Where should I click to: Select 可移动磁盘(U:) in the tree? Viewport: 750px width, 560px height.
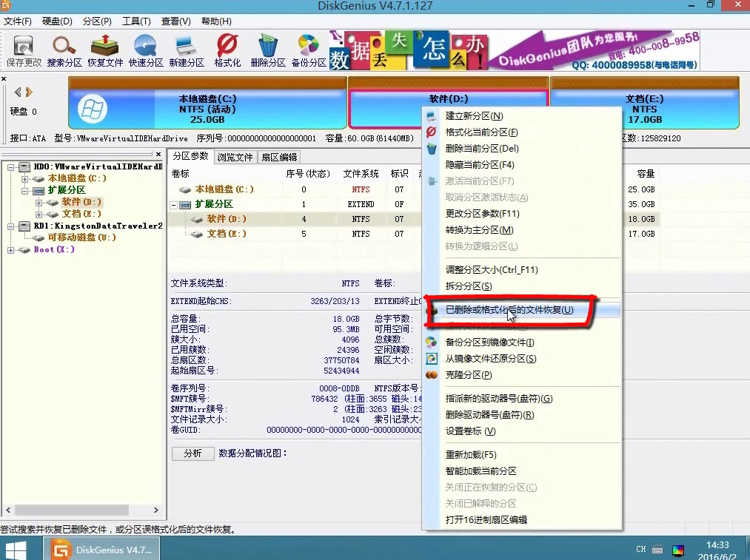[x=81, y=237]
